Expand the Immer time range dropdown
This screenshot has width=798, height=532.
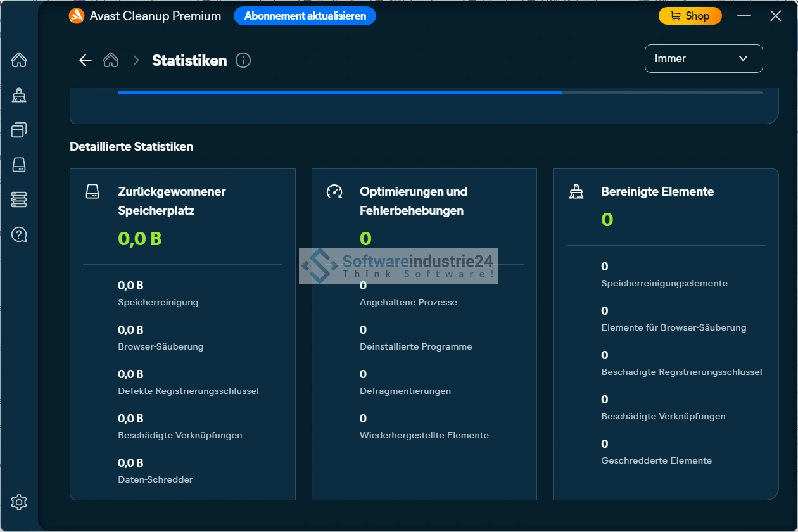pos(703,59)
